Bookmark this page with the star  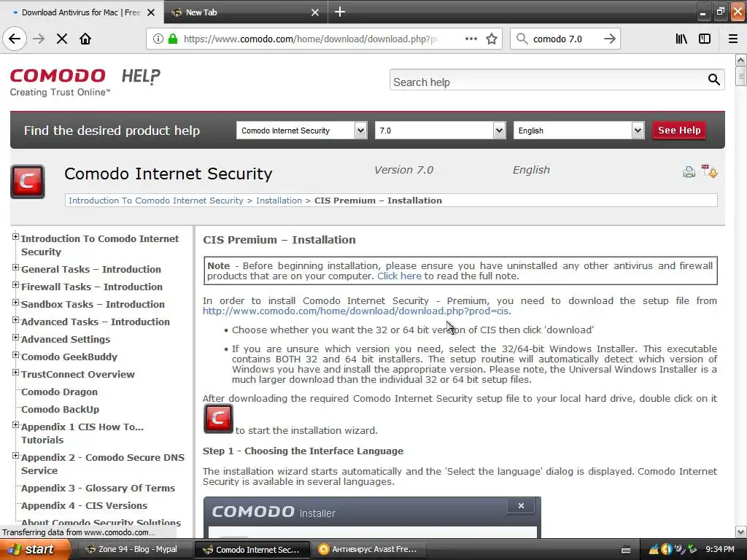(492, 39)
